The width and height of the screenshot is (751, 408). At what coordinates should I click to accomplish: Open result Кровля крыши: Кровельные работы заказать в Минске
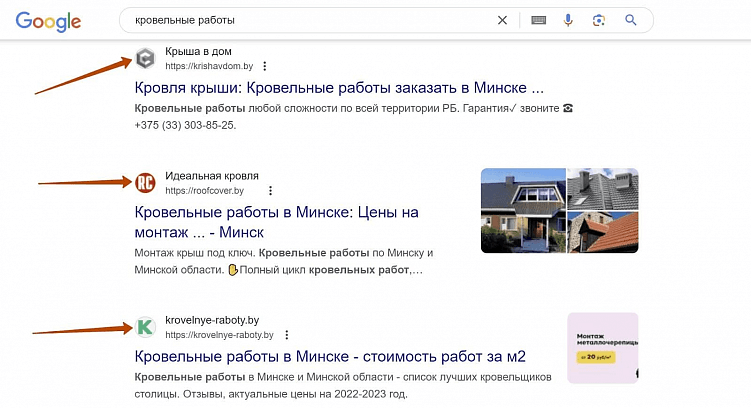pyautogui.click(x=339, y=88)
